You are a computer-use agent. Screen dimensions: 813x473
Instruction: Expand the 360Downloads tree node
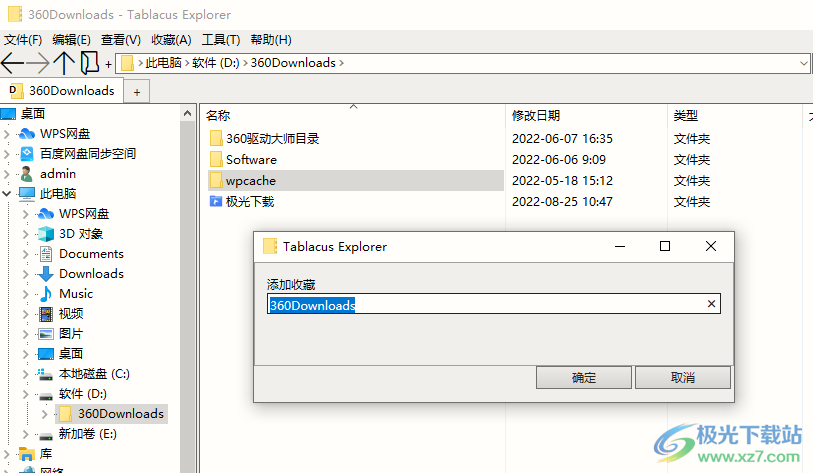tap(45, 414)
